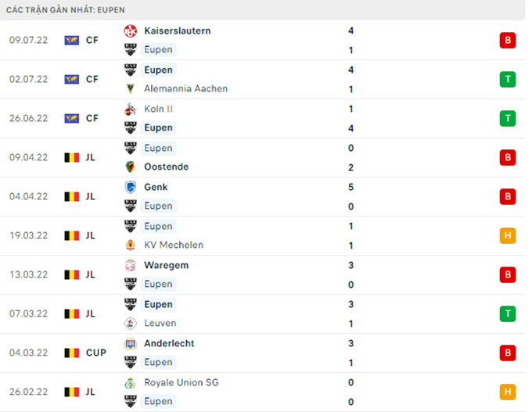
Task: Click the Kaiserslautern club crest icon
Action: pos(131,31)
